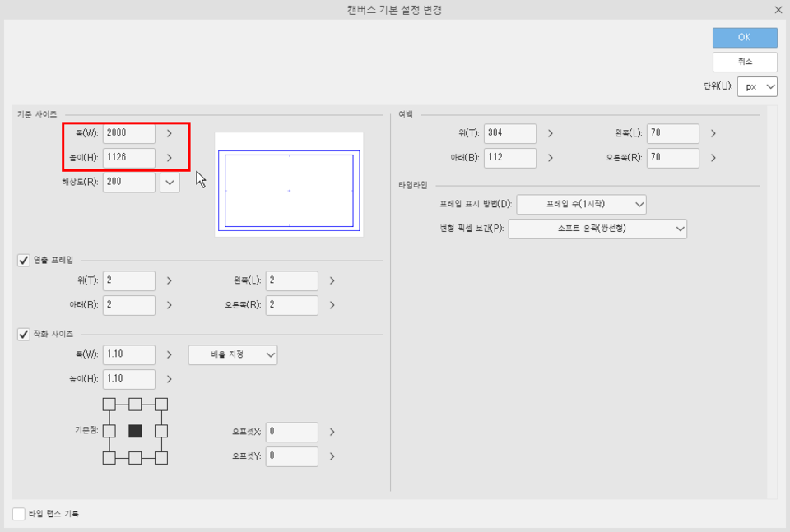Click the 취소 cancel button
Viewport: 790px width, 532px height.
745,62
